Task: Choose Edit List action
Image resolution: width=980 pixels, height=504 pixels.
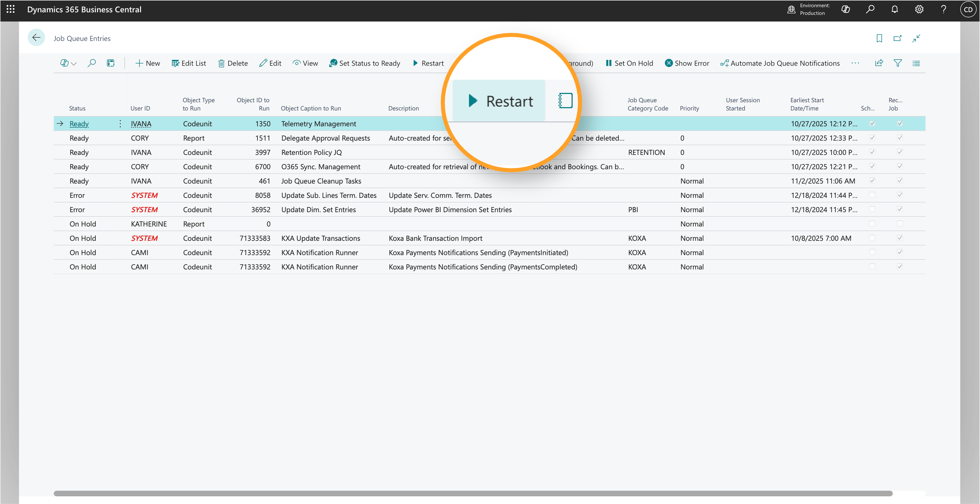Action: [x=189, y=63]
